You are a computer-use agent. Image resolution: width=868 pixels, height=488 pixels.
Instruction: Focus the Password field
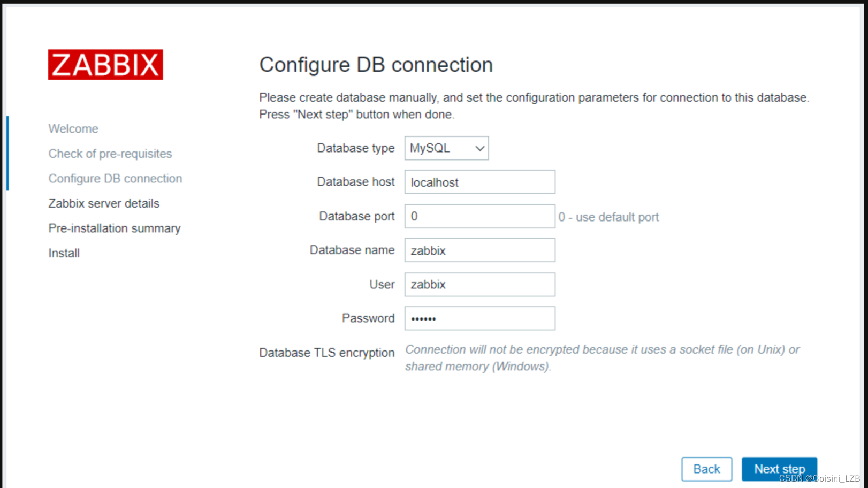pos(479,318)
